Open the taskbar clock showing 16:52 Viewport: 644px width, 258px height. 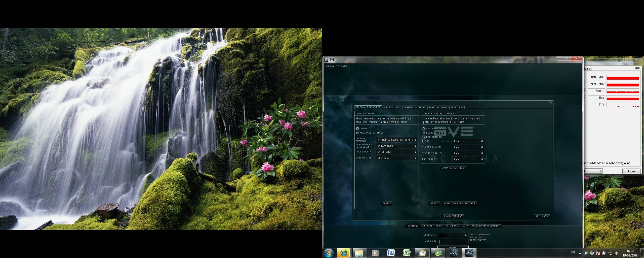[x=630, y=253]
